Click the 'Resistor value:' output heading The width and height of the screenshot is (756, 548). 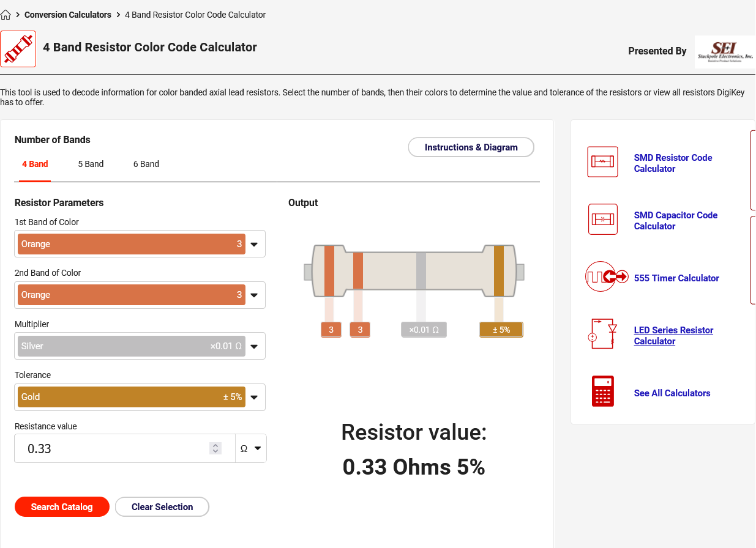click(x=414, y=432)
